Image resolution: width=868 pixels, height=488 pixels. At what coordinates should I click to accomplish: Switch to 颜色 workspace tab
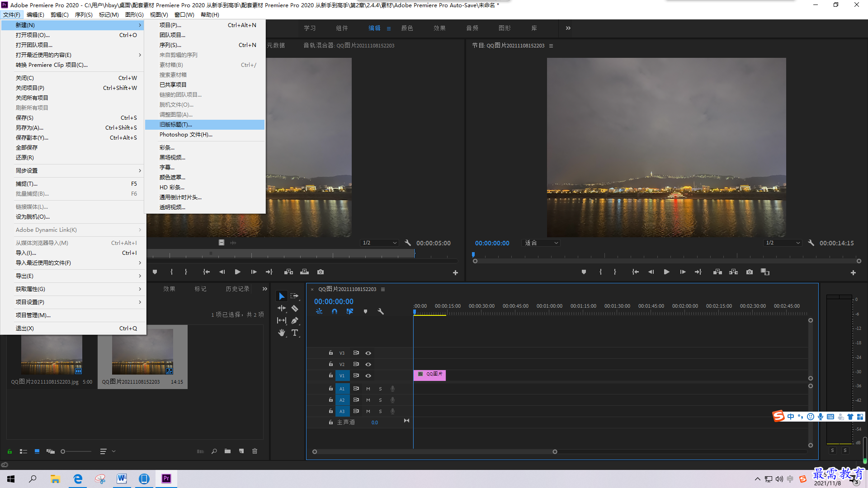[407, 28]
